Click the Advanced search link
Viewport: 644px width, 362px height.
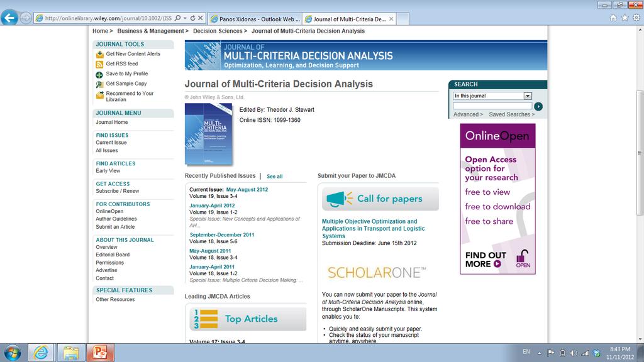(x=468, y=114)
